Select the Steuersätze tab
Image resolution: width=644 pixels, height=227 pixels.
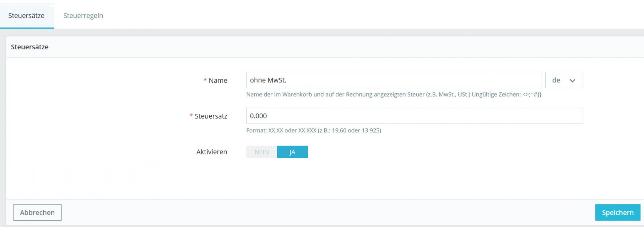point(26,16)
